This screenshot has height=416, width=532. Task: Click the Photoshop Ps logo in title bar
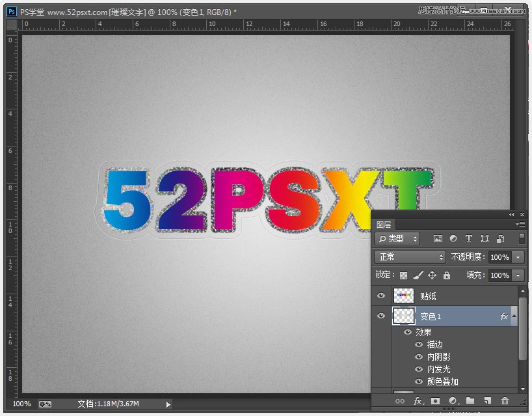point(12,12)
